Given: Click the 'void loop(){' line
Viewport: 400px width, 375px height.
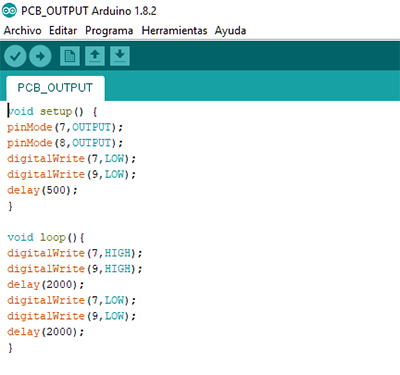Looking at the screenshot, I should coord(46,237).
